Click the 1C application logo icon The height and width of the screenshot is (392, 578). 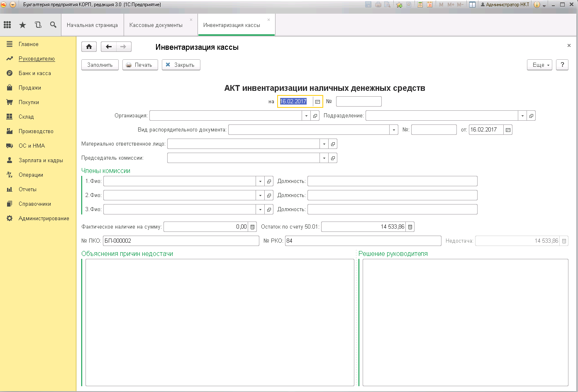[4, 5]
